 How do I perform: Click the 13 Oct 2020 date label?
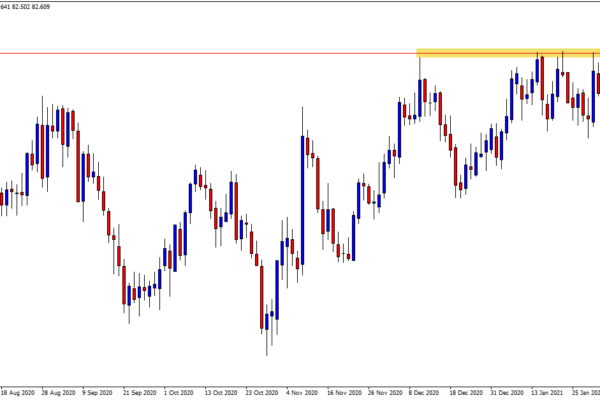[x=222, y=393]
